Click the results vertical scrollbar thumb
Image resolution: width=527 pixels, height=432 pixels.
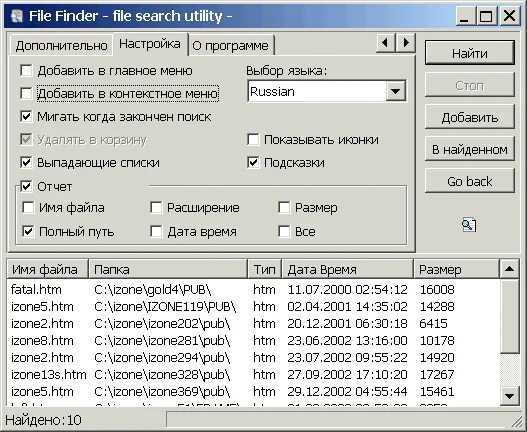[510, 316]
